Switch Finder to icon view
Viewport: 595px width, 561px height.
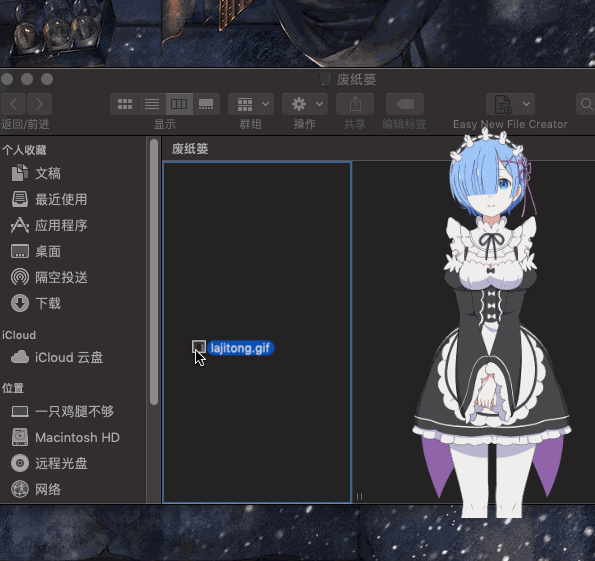[124, 104]
